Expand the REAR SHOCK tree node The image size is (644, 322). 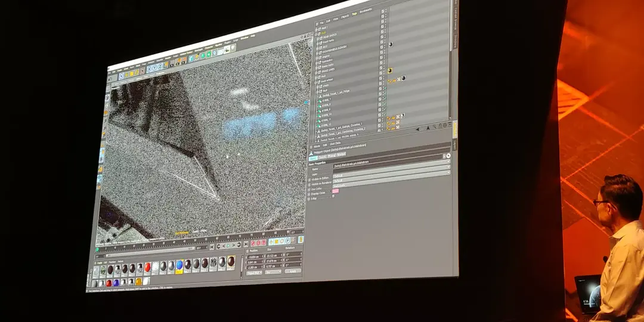pos(317,38)
